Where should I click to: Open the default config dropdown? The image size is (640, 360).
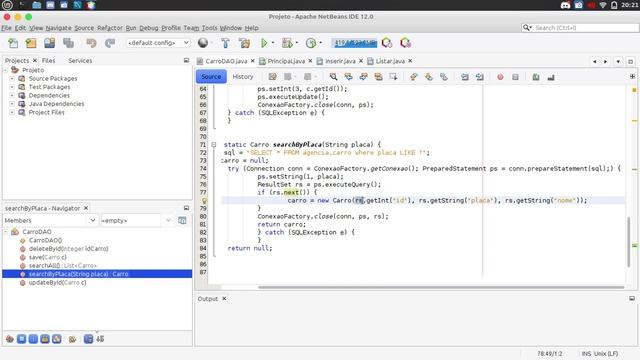pyautogui.click(x=158, y=43)
